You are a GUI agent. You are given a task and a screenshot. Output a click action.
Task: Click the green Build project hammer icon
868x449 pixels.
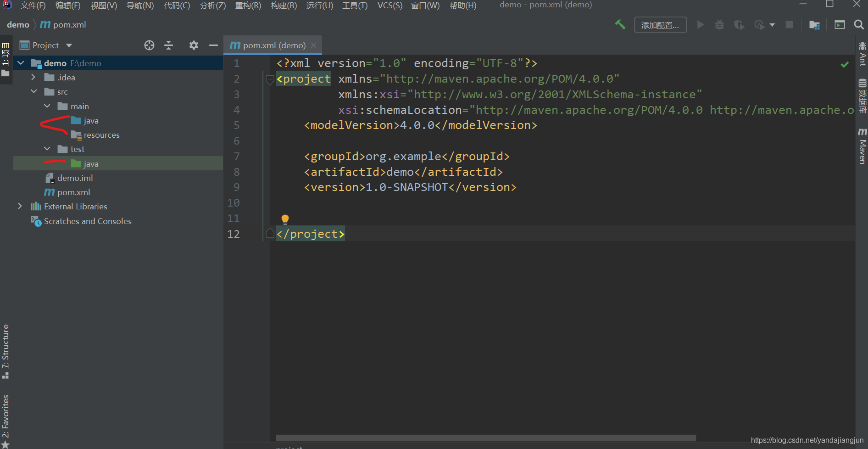pyautogui.click(x=620, y=24)
